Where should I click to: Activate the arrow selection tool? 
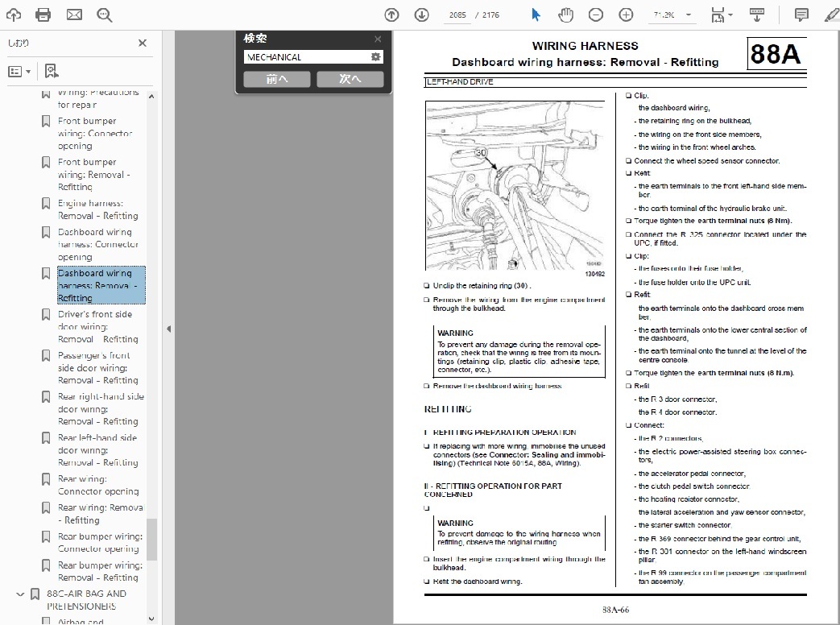coord(536,14)
